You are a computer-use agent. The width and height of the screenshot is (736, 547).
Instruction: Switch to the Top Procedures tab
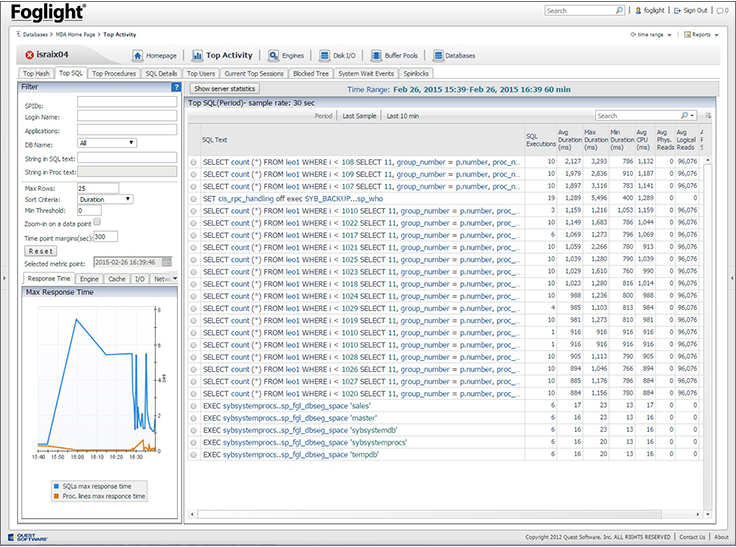[x=114, y=73]
